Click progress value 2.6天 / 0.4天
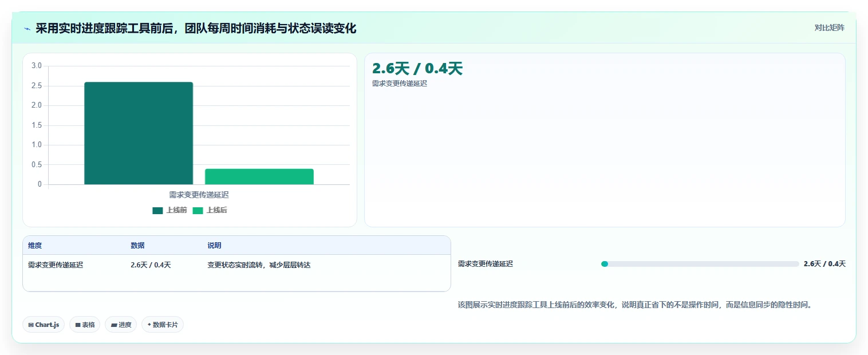 [824, 264]
